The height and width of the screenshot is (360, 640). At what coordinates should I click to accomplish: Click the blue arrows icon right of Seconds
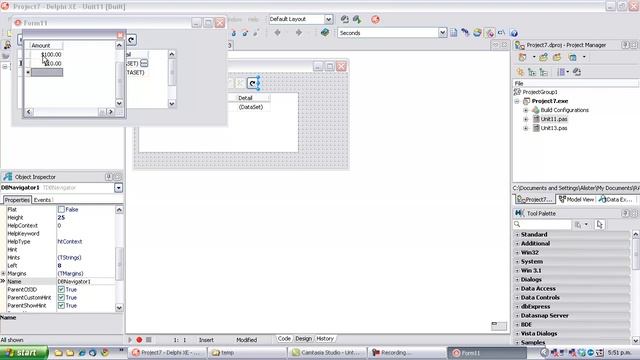[x=465, y=33]
